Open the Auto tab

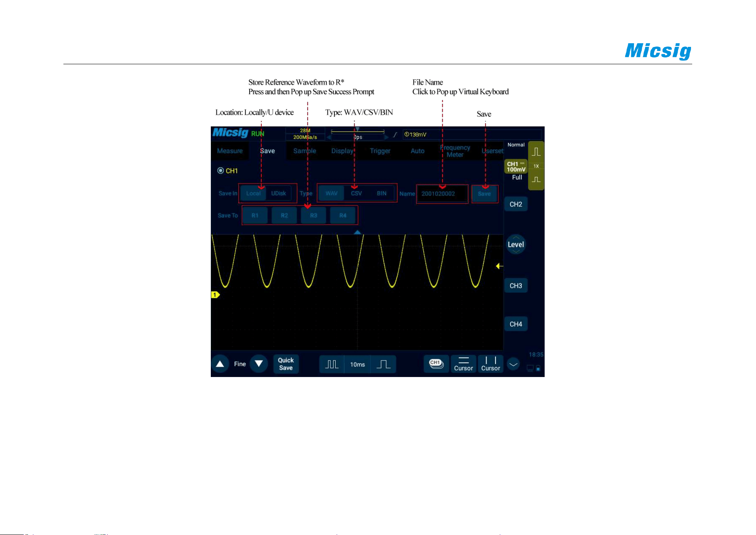(418, 151)
